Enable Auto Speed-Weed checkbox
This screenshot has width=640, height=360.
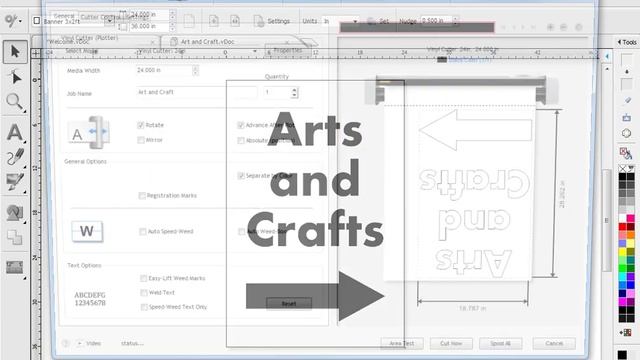(142, 231)
